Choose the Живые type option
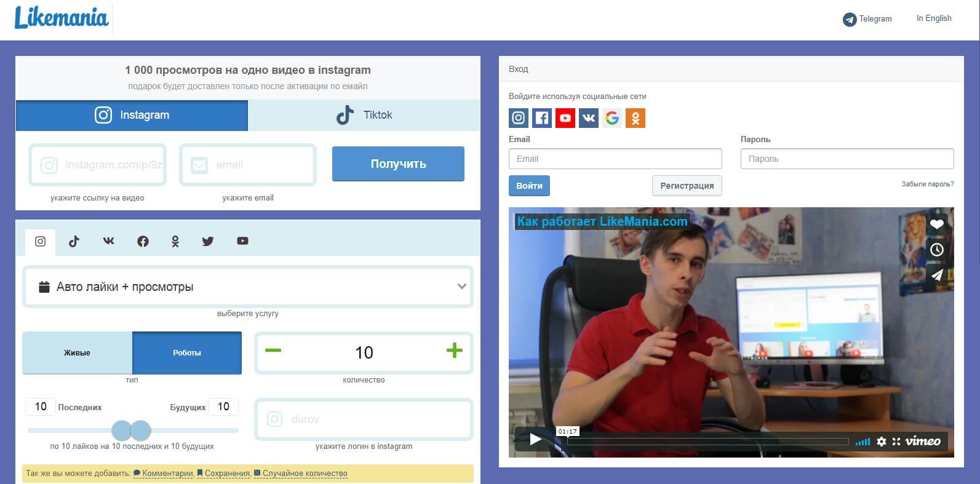This screenshot has width=980, height=484. tap(78, 353)
